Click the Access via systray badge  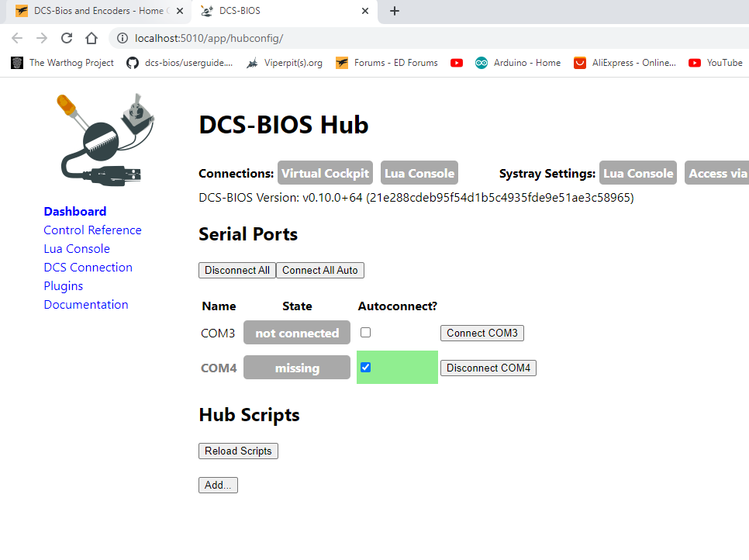pyautogui.click(x=717, y=173)
